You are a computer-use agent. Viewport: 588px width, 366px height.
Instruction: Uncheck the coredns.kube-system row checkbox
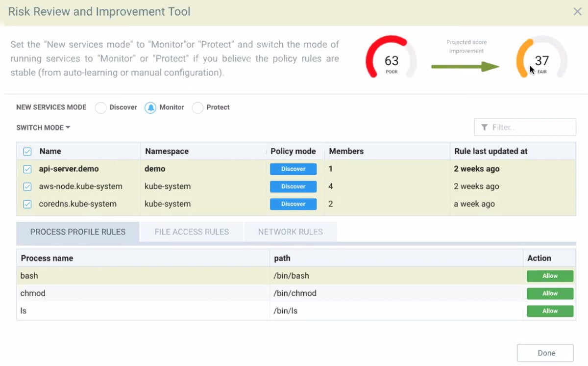(27, 204)
